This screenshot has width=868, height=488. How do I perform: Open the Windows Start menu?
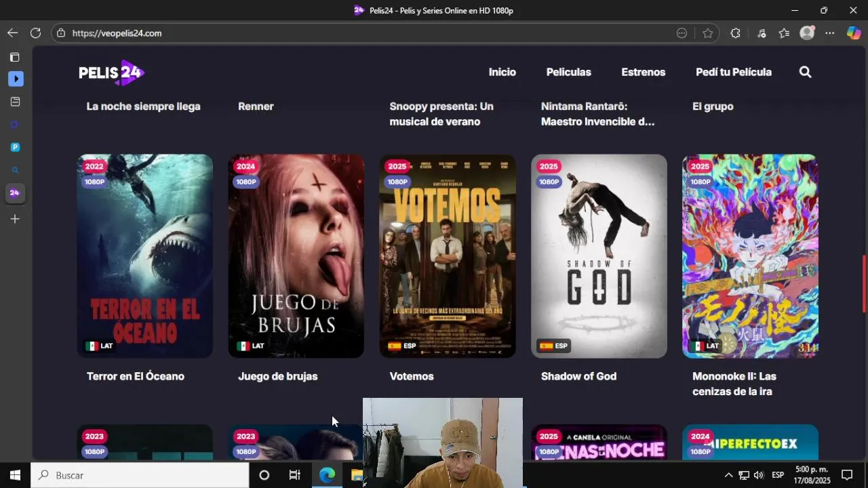pyautogui.click(x=15, y=475)
